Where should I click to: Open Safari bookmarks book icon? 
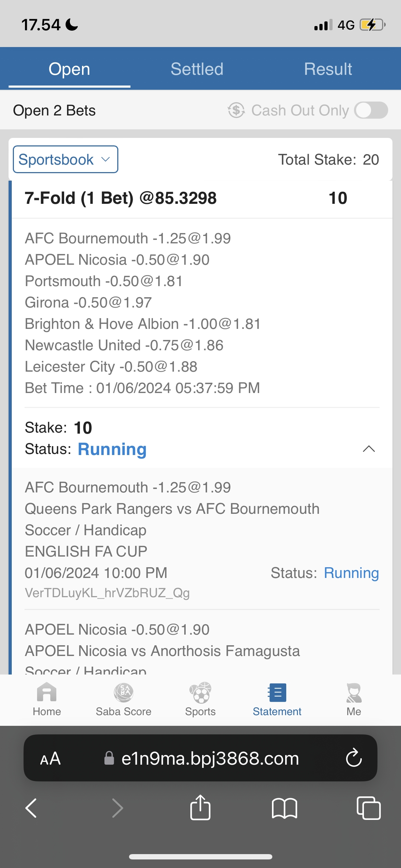pyautogui.click(x=284, y=808)
